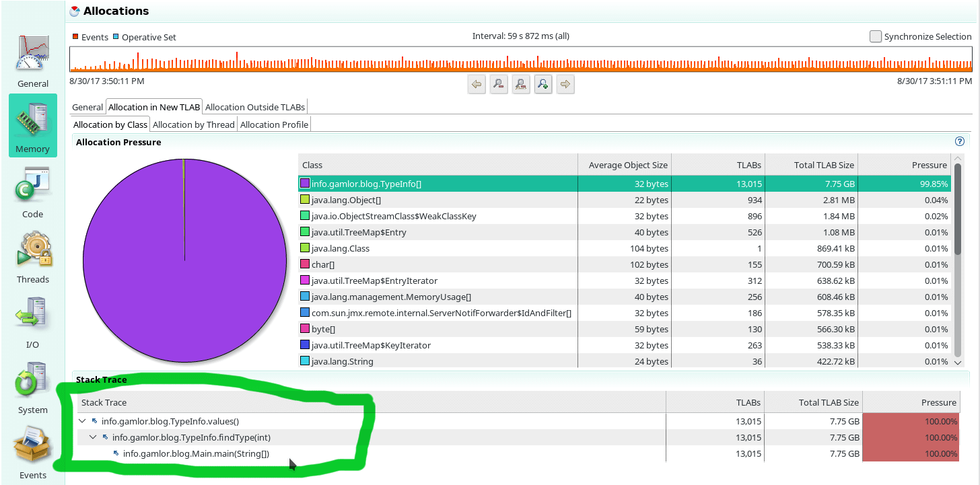Image resolution: width=980 pixels, height=485 pixels.
Task: Sort class table by Total TLAB Size
Action: 812,165
